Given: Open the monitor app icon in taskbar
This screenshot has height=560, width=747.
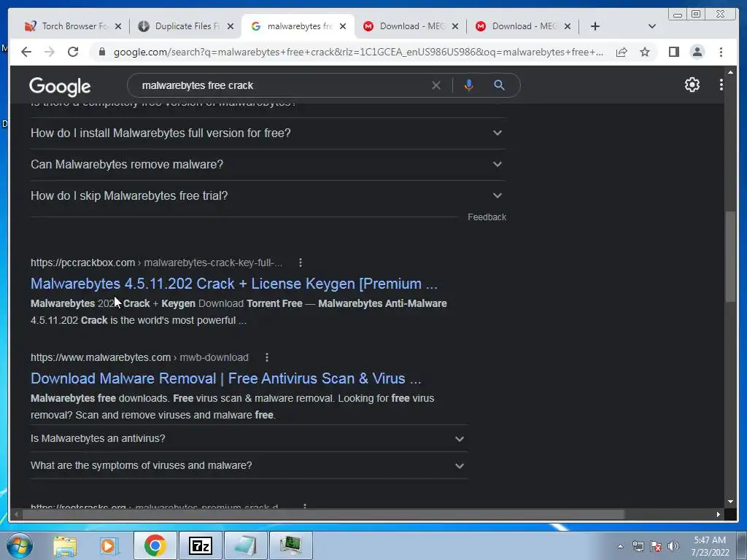Looking at the screenshot, I should click(x=290, y=545).
